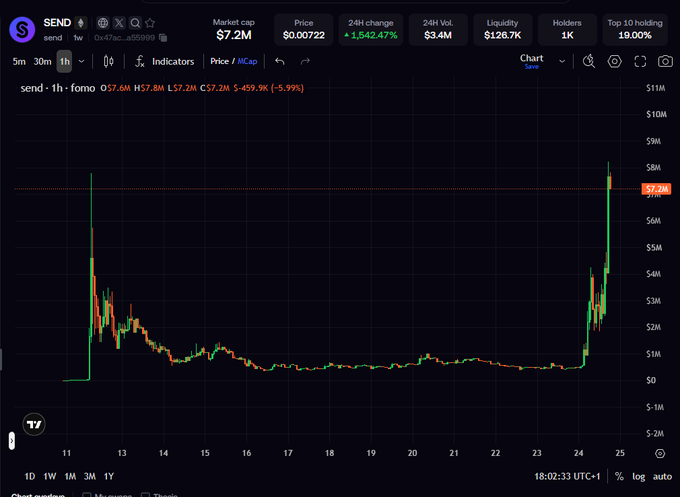Click the 24H Vol. $3.4M card
680x497 pixels.
pos(438,29)
